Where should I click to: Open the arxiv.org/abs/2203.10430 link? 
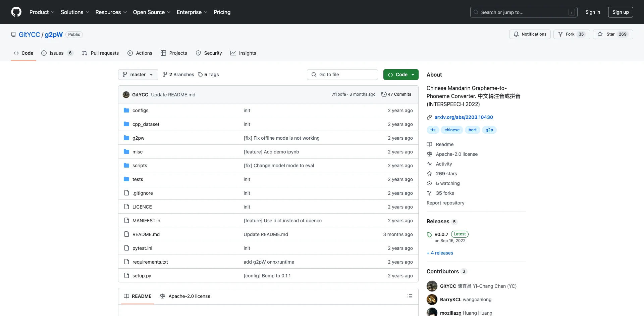pos(464,117)
